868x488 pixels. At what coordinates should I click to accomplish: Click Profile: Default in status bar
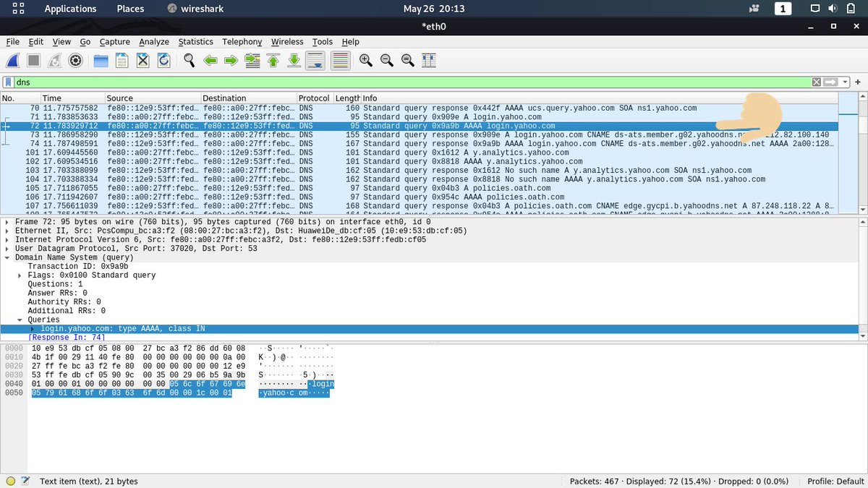click(x=835, y=481)
